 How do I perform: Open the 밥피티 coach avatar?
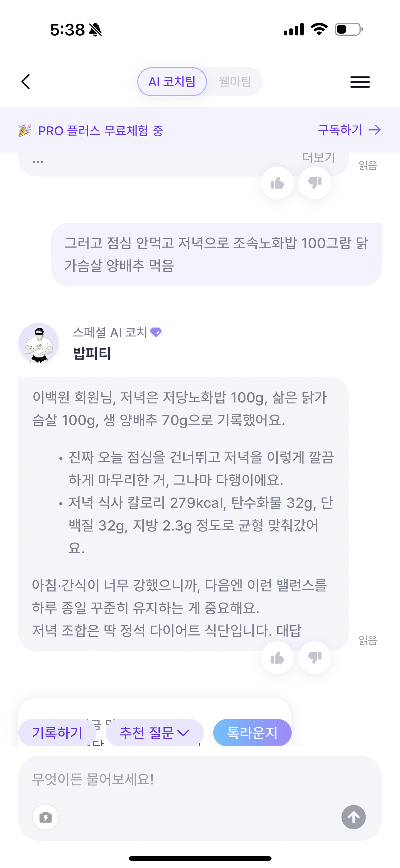point(39,343)
